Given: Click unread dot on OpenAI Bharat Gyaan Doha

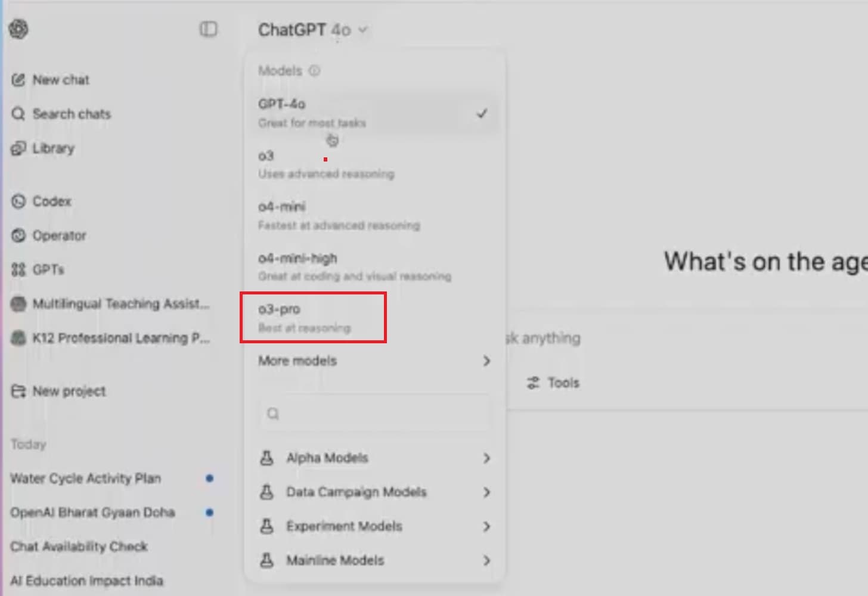Looking at the screenshot, I should click(x=209, y=512).
